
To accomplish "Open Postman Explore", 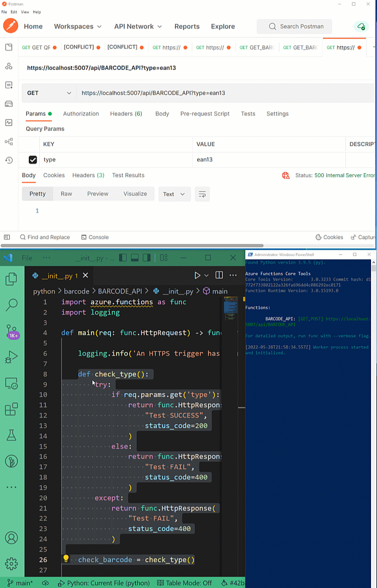I will 223,27.
